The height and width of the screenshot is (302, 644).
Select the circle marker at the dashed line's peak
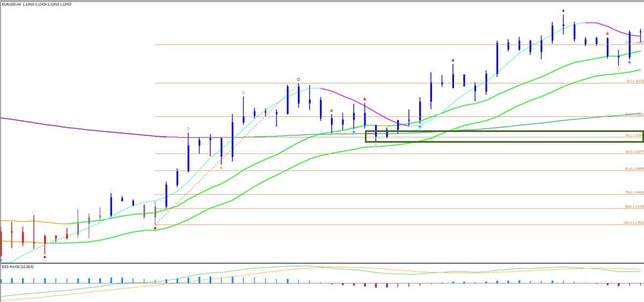298,79
